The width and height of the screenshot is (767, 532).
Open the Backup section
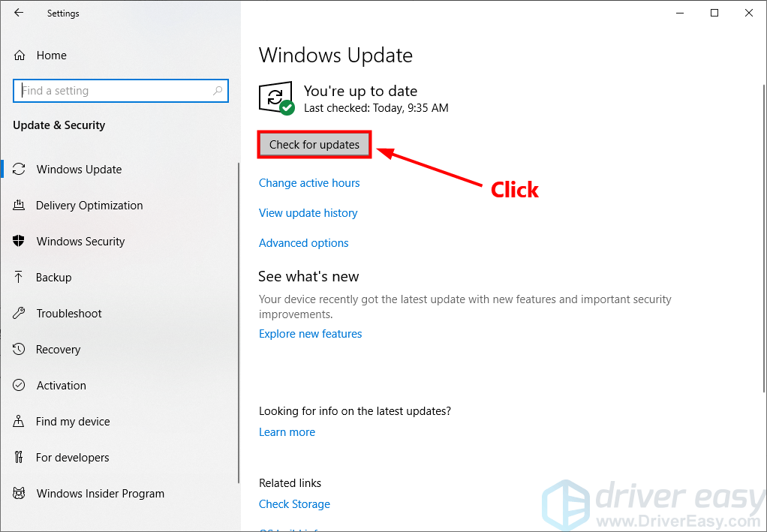(x=54, y=277)
